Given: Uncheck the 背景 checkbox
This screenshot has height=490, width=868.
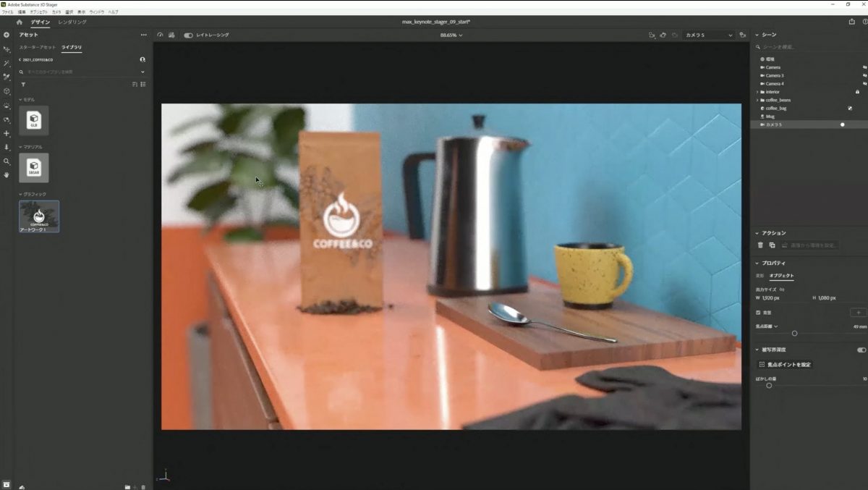Looking at the screenshot, I should [x=758, y=313].
